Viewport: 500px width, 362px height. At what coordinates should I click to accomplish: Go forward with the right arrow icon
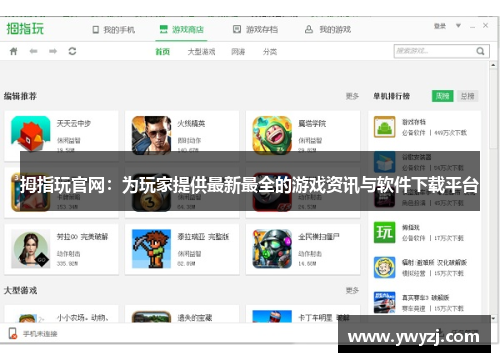(x=53, y=51)
